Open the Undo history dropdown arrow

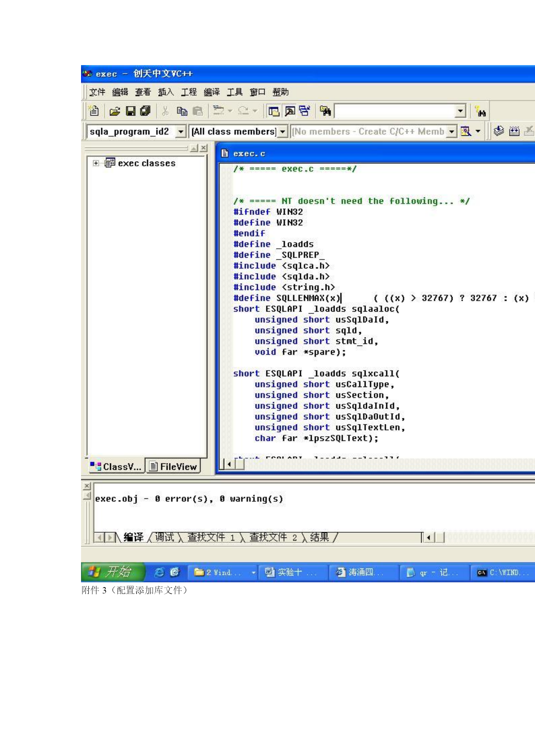[x=230, y=111]
